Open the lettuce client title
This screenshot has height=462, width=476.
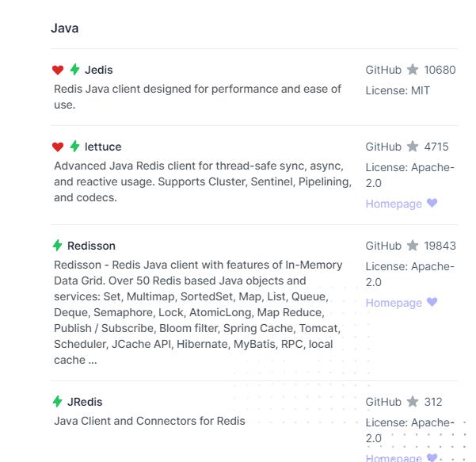click(x=103, y=147)
